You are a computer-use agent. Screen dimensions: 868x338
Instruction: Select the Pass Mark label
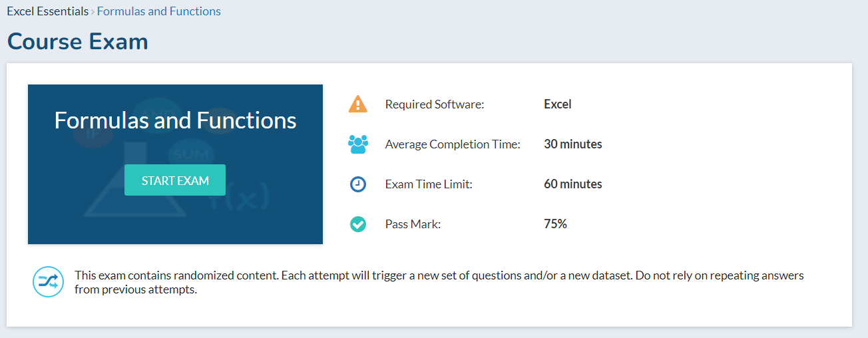point(413,224)
